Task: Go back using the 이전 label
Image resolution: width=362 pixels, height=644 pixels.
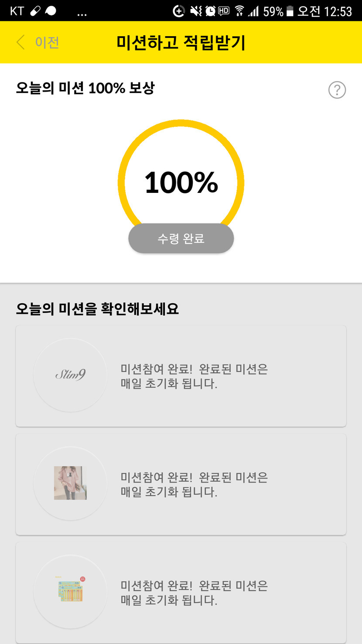Action: [47, 42]
